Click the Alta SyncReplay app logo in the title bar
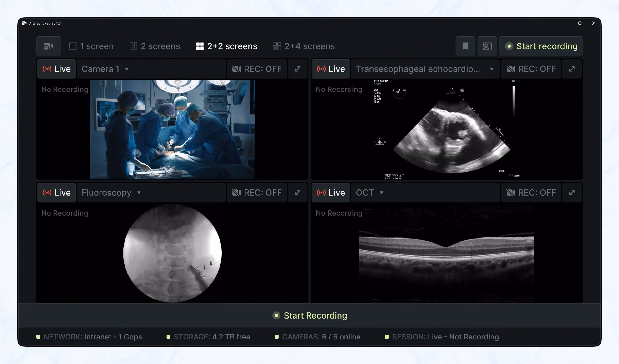619x364 pixels. click(x=24, y=23)
